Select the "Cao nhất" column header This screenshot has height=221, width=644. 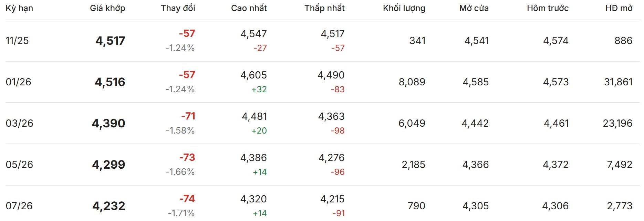(249, 8)
